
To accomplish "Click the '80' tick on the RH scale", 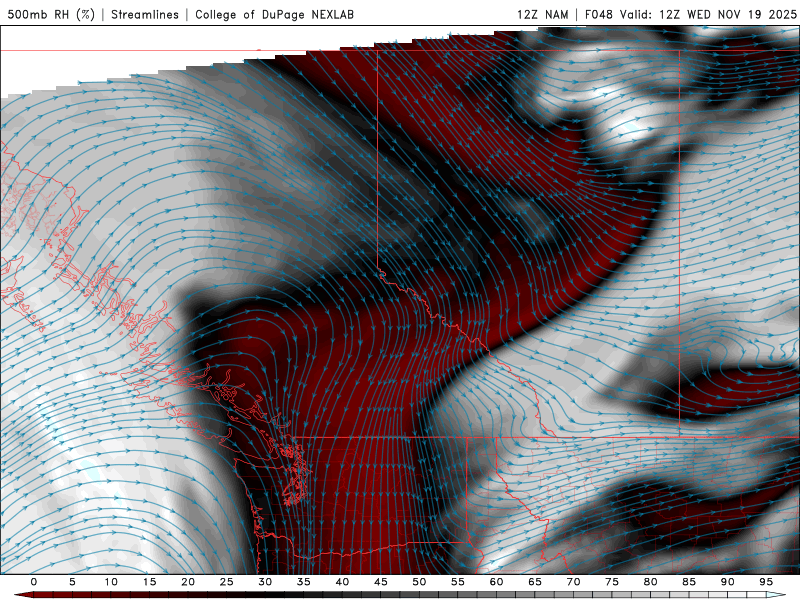I will (650, 582).
